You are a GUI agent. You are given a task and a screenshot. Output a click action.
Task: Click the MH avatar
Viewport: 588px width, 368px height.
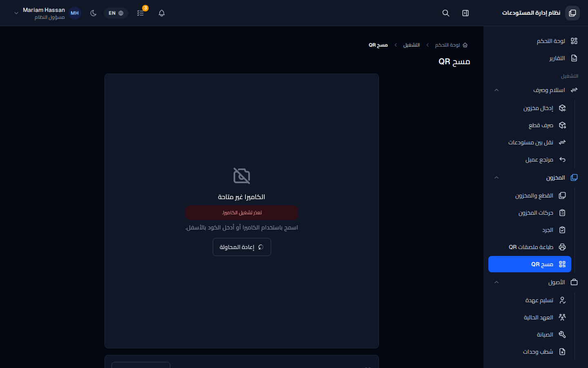tap(75, 13)
